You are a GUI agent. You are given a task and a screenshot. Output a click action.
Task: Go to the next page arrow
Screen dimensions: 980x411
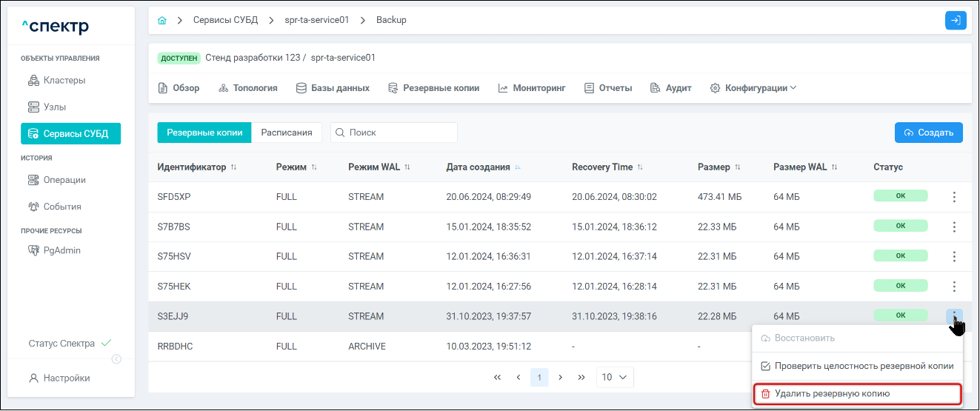[x=561, y=377]
